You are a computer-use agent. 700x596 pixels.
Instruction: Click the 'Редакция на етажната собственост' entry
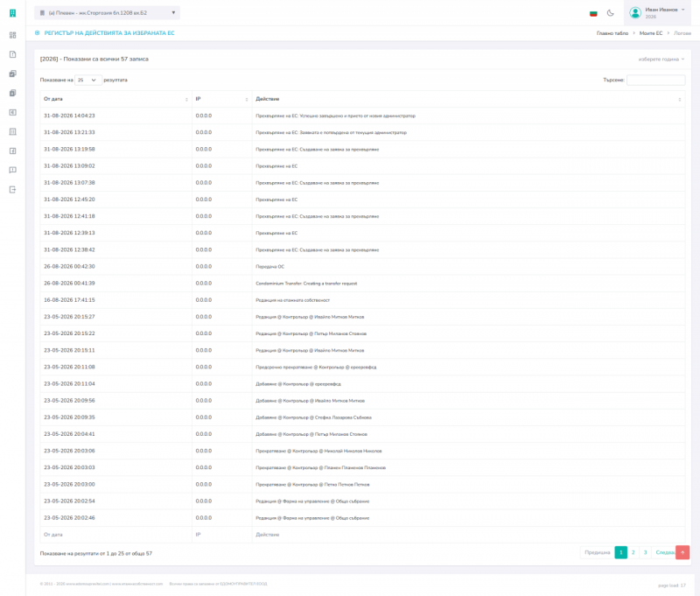tap(292, 300)
